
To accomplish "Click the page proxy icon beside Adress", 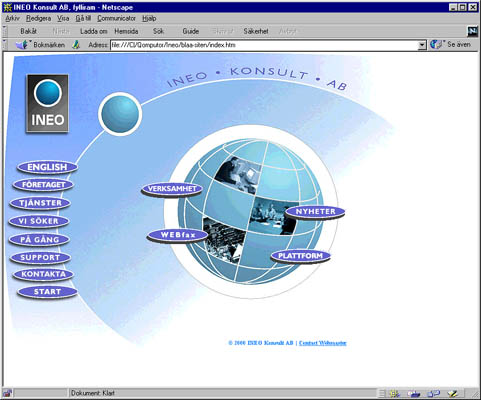I will click(76, 45).
